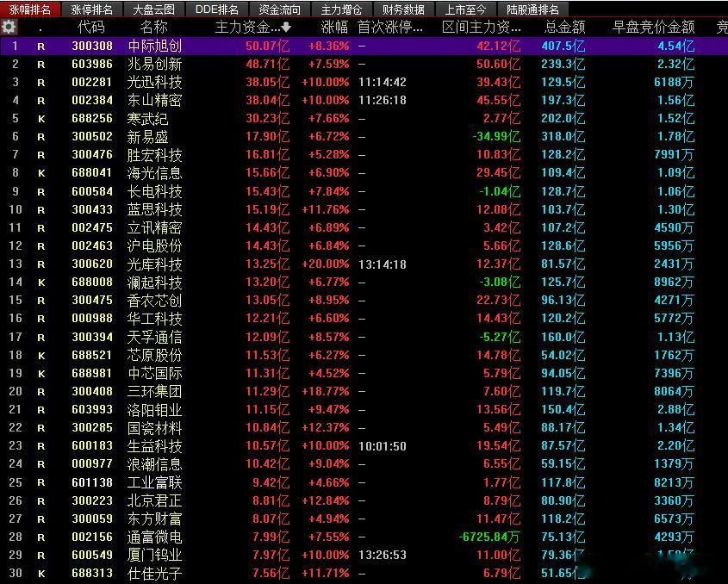Click the R marker on row 兆易创新
The width and height of the screenshot is (728, 584).
[41, 65]
